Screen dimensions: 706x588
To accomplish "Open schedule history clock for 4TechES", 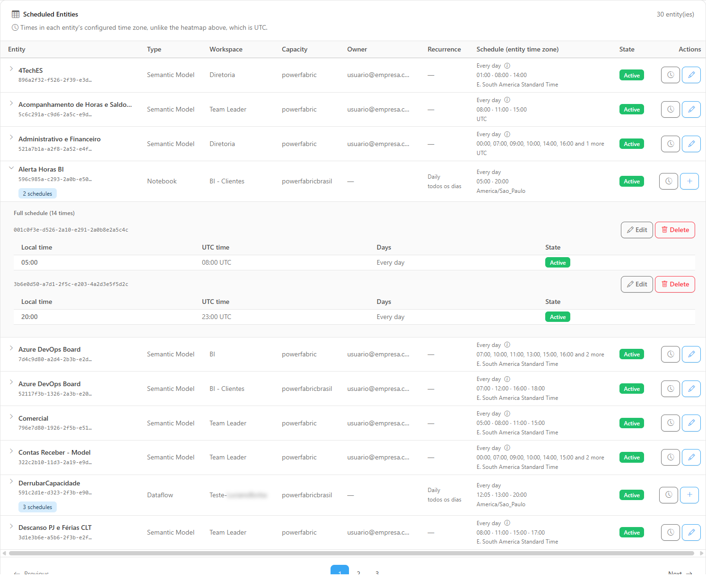I will click(x=670, y=75).
